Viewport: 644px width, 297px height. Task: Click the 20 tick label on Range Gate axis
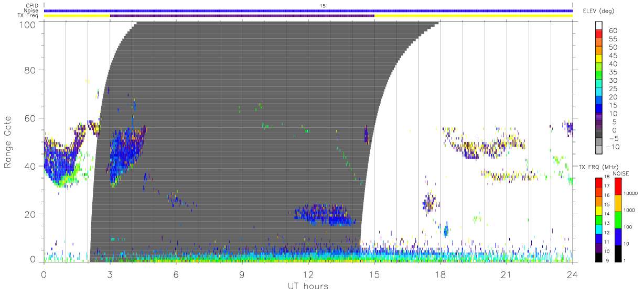tap(30, 214)
